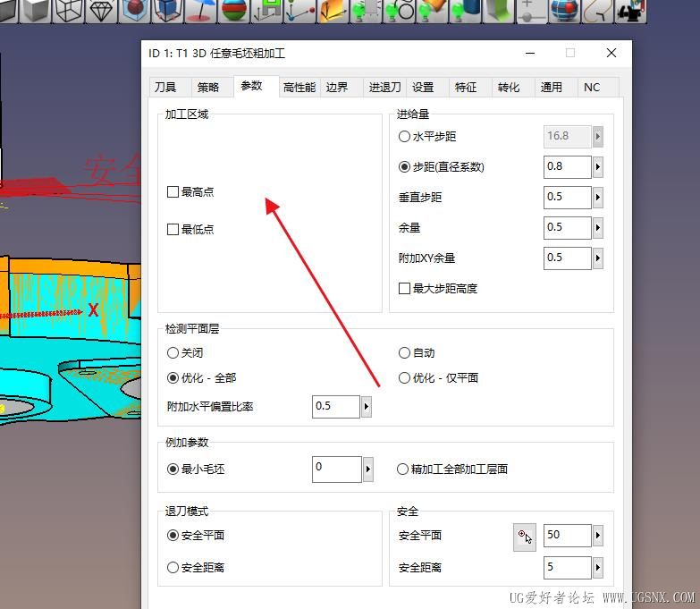
Task: Expand arrow next to 最小毛坯 value
Action: [x=368, y=469]
